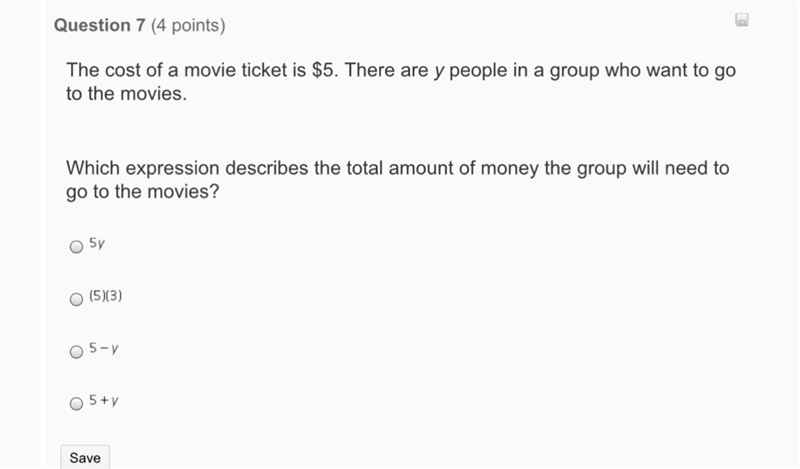This screenshot has width=800, height=469.
Task: Click the italic y in the problem statement
Action: click(x=439, y=71)
